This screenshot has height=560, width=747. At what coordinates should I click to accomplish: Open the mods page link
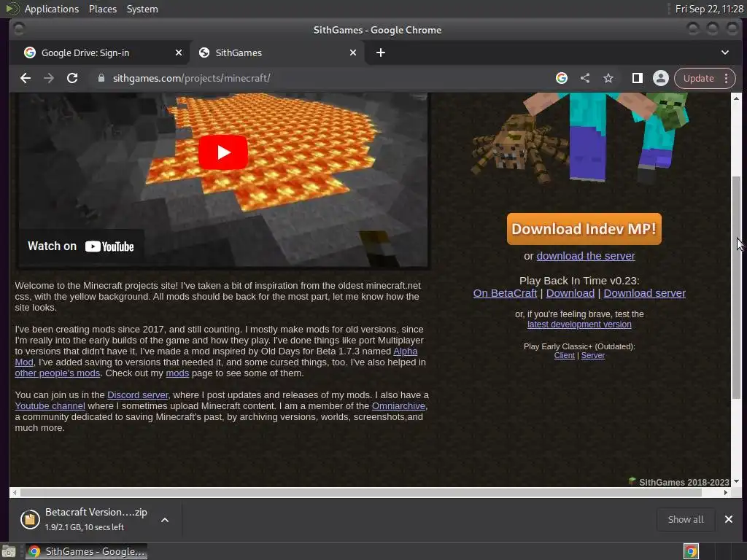tap(177, 373)
